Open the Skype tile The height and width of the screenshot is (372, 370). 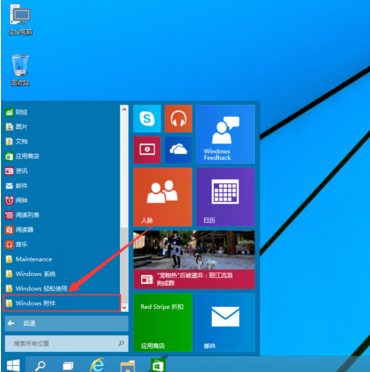point(147,119)
